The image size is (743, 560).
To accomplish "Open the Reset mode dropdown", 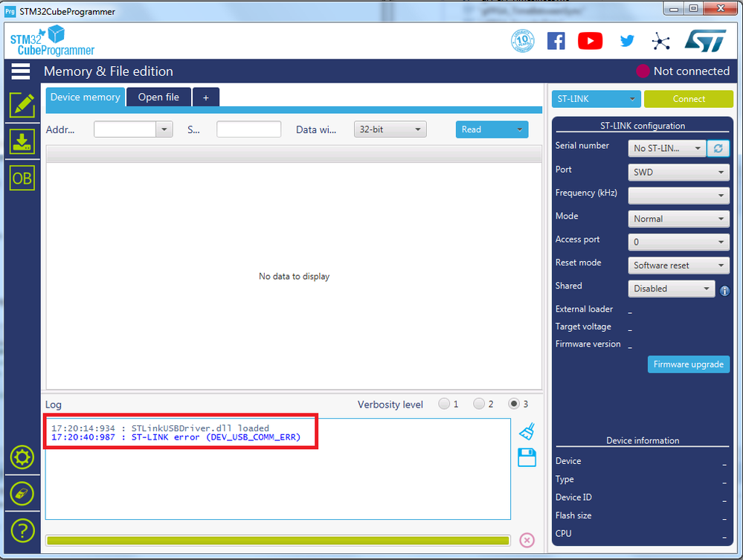I will pyautogui.click(x=678, y=265).
